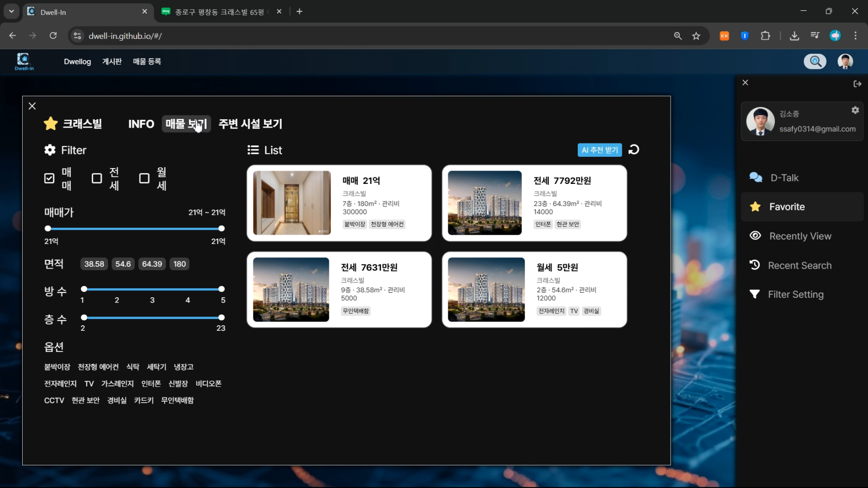Reload the page with the refresh icon
The width and height of the screenshot is (868, 488).
[53, 35]
